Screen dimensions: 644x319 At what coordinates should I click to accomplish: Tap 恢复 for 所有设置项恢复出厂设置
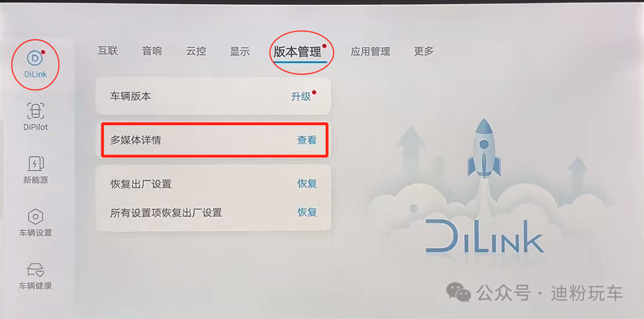pyautogui.click(x=307, y=212)
